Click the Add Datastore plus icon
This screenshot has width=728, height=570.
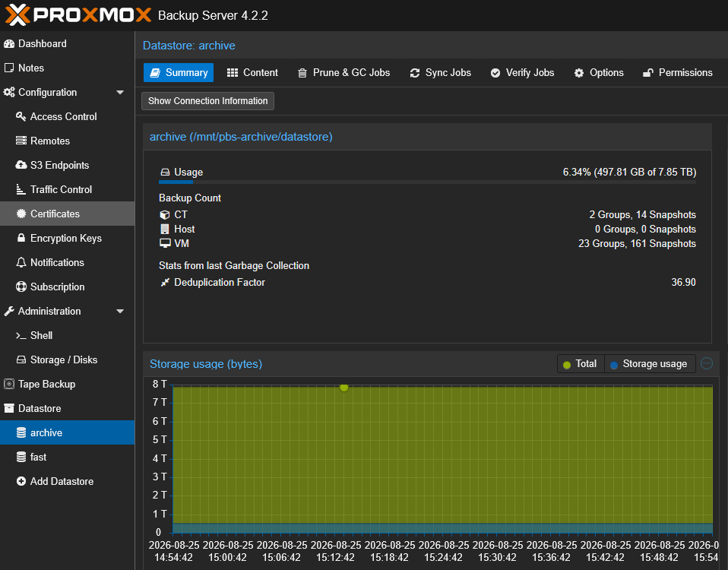pyautogui.click(x=21, y=481)
